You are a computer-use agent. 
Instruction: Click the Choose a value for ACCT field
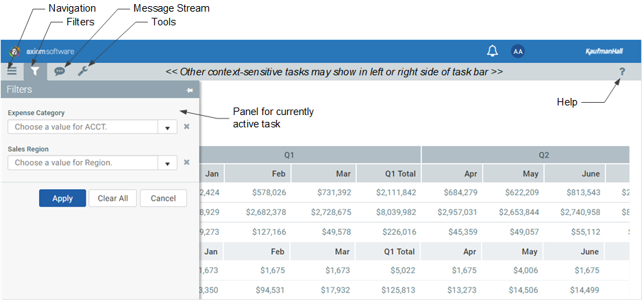pos(83,127)
